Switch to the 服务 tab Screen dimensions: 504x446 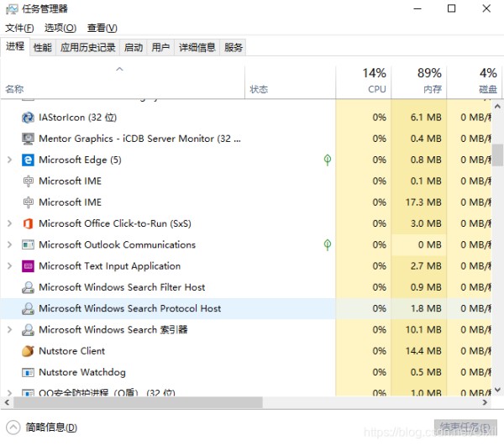(x=233, y=48)
